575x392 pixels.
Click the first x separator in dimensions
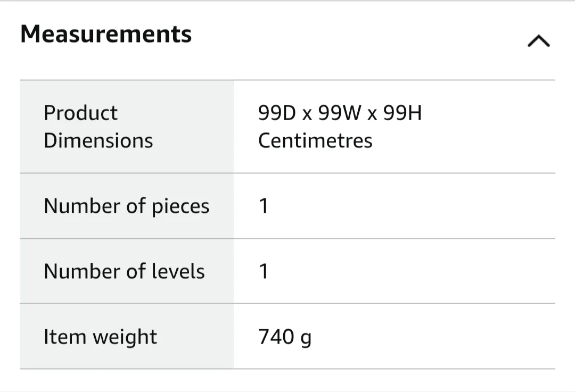point(307,114)
